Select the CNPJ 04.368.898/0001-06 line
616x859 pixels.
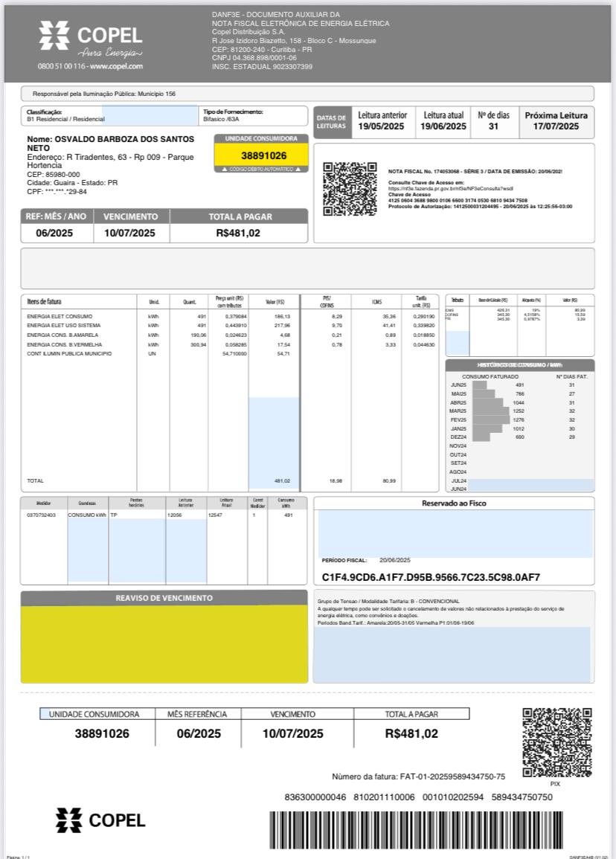click(254, 58)
